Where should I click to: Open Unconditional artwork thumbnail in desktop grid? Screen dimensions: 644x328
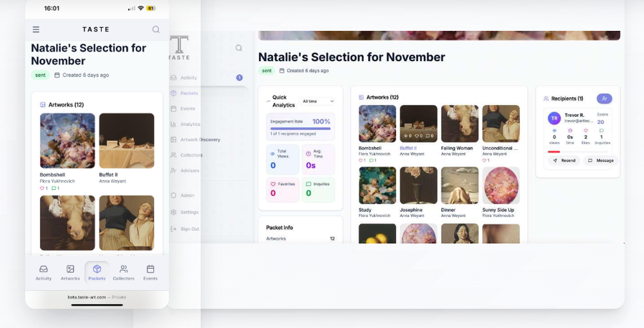click(501, 124)
